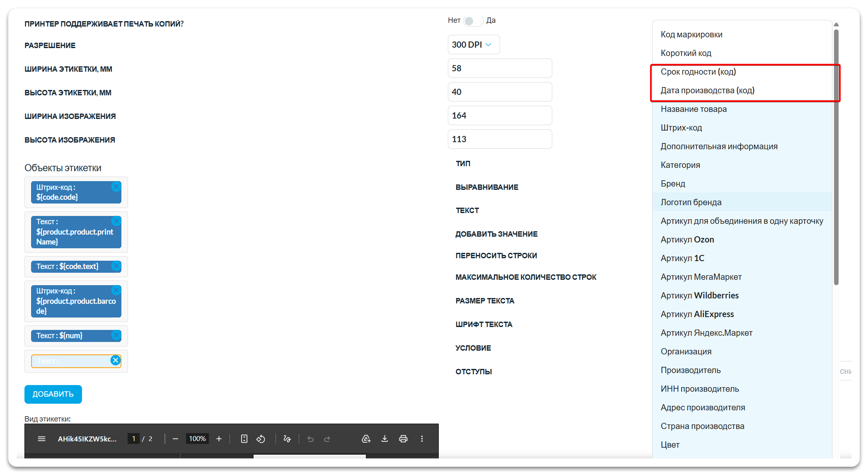Choose Адрес производителя option
This screenshot has height=475, width=868.
click(742, 407)
